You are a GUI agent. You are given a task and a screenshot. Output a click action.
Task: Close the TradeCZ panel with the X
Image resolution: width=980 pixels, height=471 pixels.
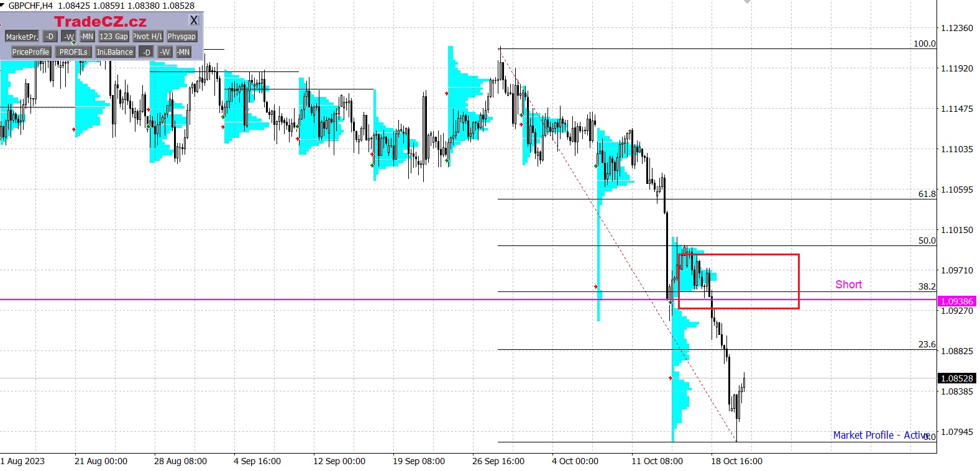[194, 21]
